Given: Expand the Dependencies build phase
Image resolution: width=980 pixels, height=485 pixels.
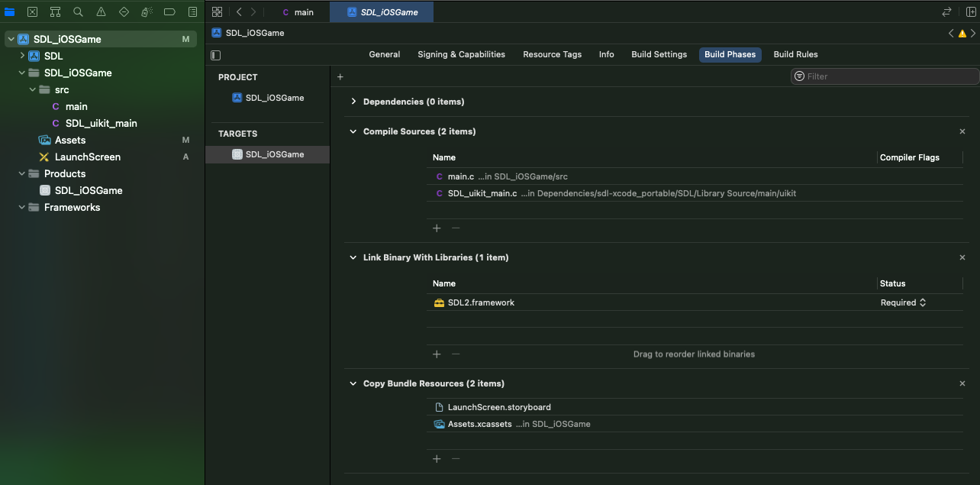Looking at the screenshot, I should pyautogui.click(x=353, y=101).
